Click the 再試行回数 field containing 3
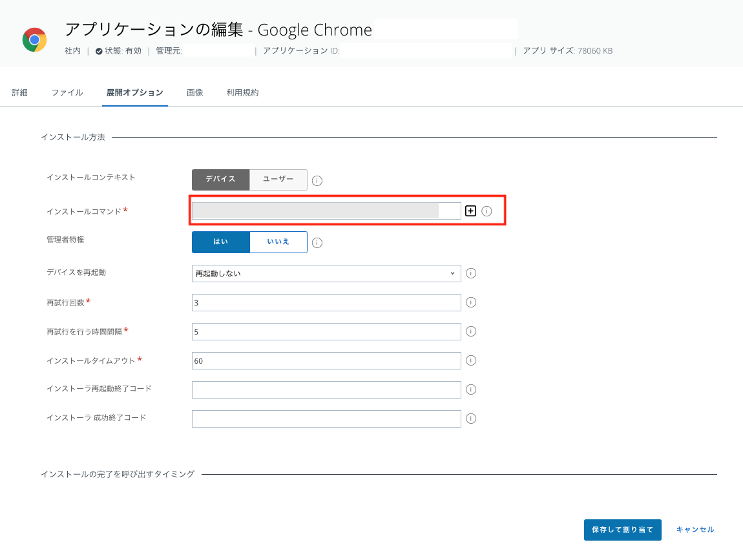743x560 pixels. pyautogui.click(x=326, y=302)
